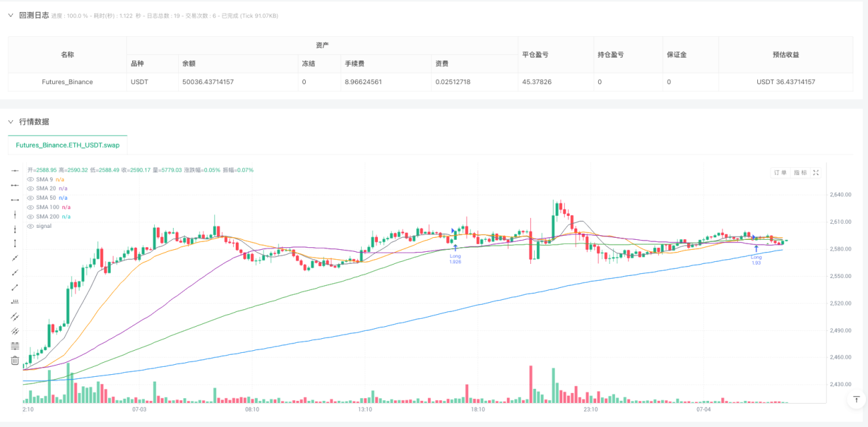Screen dimensions: 868x427
Task: Toggle visibility of SMA 200 indicator
Action: click(x=30, y=217)
